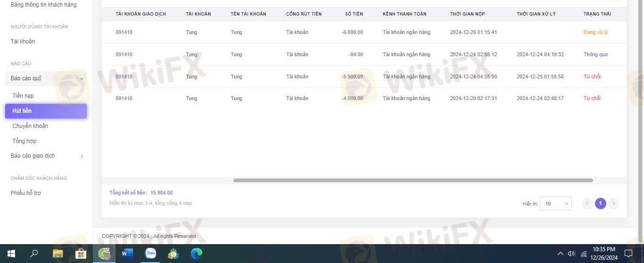Viewport: 644px width, 263px height.
Task: Open Windows Start menu
Action: click(11, 254)
